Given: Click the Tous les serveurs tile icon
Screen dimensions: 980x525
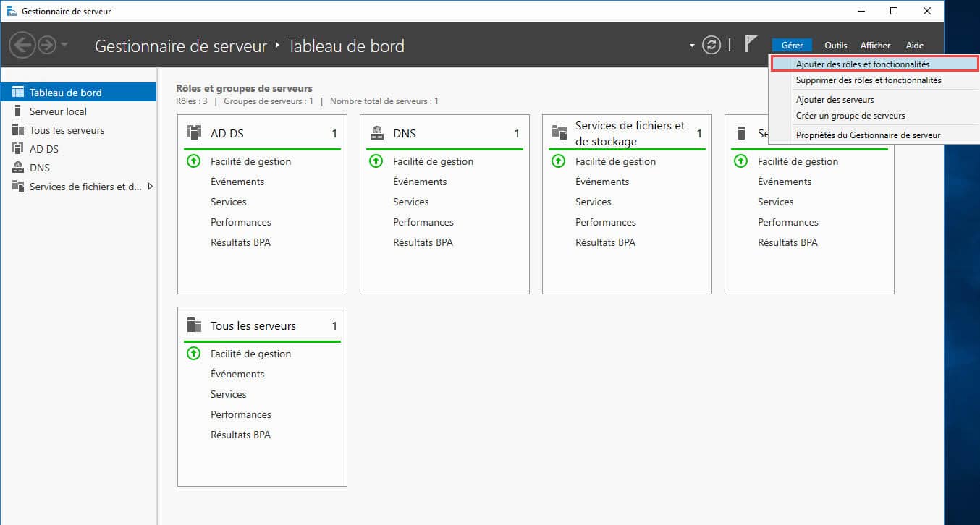Looking at the screenshot, I should (x=194, y=325).
